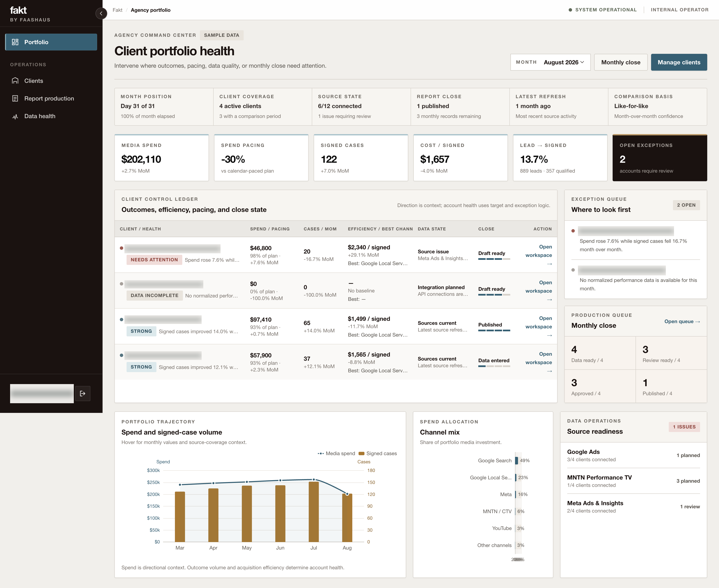Click the March bar in trajectory chart

pos(180,517)
